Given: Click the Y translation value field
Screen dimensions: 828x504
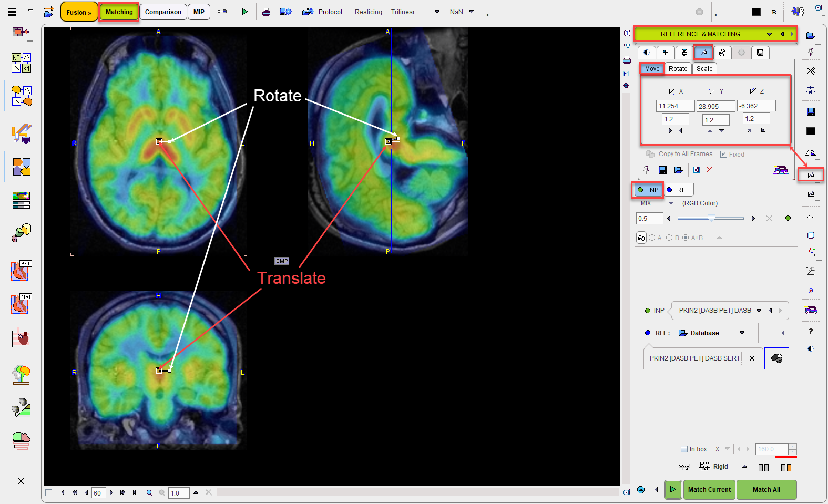Looking at the screenshot, I should tap(715, 107).
